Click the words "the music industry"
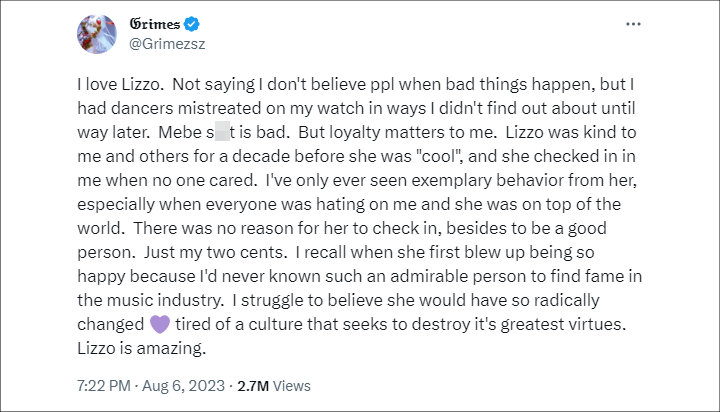This screenshot has width=720, height=412. (x=148, y=300)
